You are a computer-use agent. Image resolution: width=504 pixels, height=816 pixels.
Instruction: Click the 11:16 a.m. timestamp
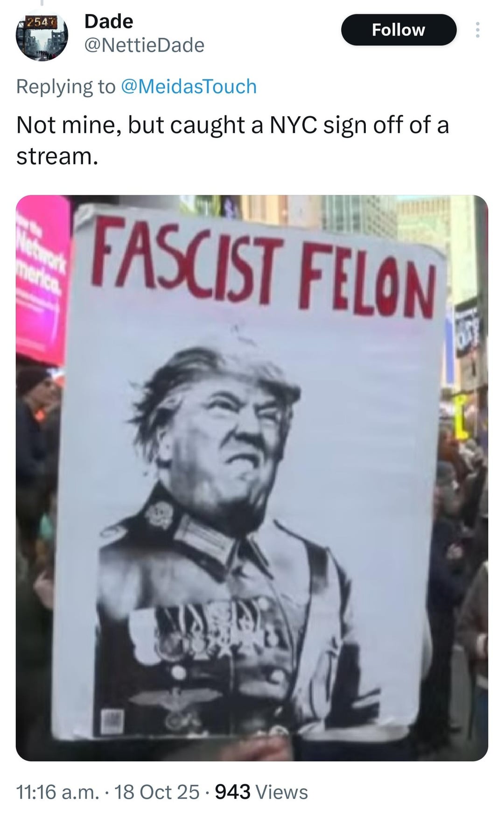coord(57,792)
